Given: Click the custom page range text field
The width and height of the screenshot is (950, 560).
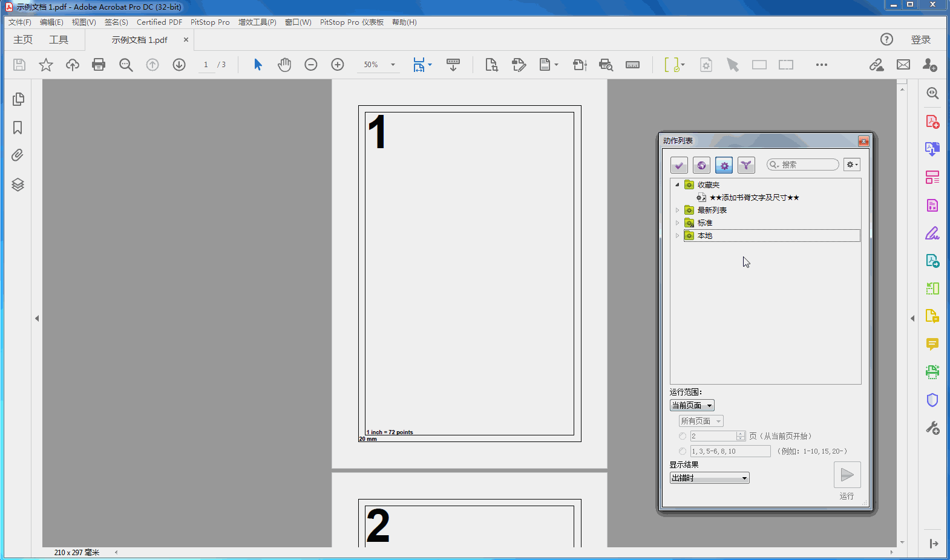Looking at the screenshot, I should point(730,451).
